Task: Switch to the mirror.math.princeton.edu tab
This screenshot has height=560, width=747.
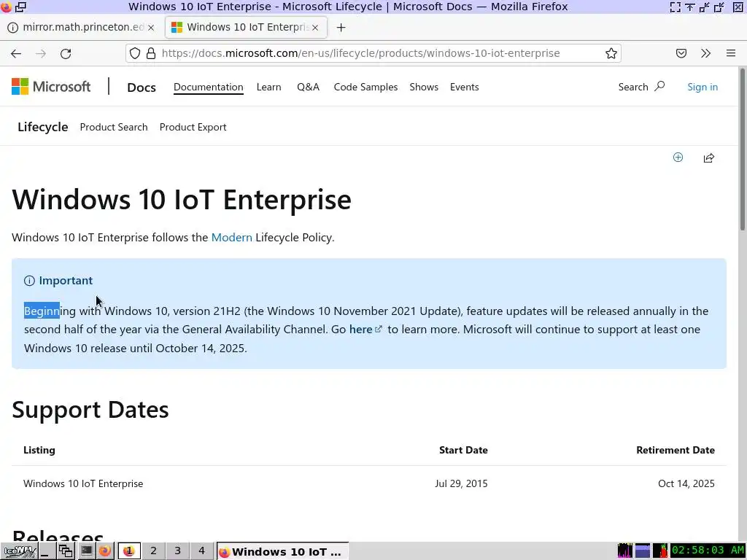Action: pyautogui.click(x=82, y=28)
